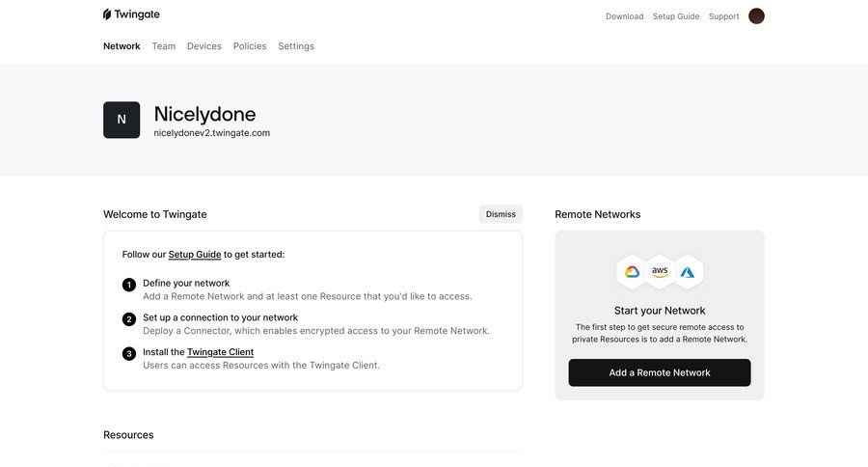Open the Setup Guide header link

point(676,16)
